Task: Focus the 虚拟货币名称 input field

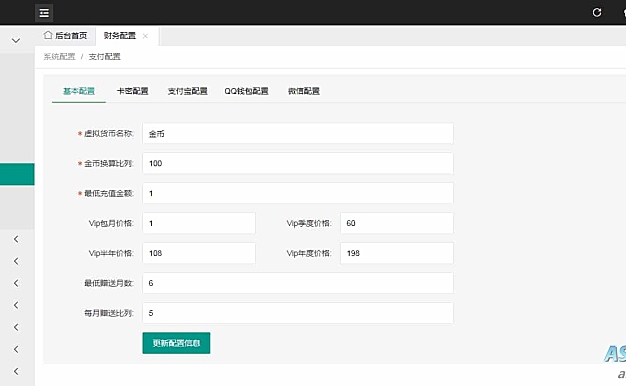Action: (298, 133)
